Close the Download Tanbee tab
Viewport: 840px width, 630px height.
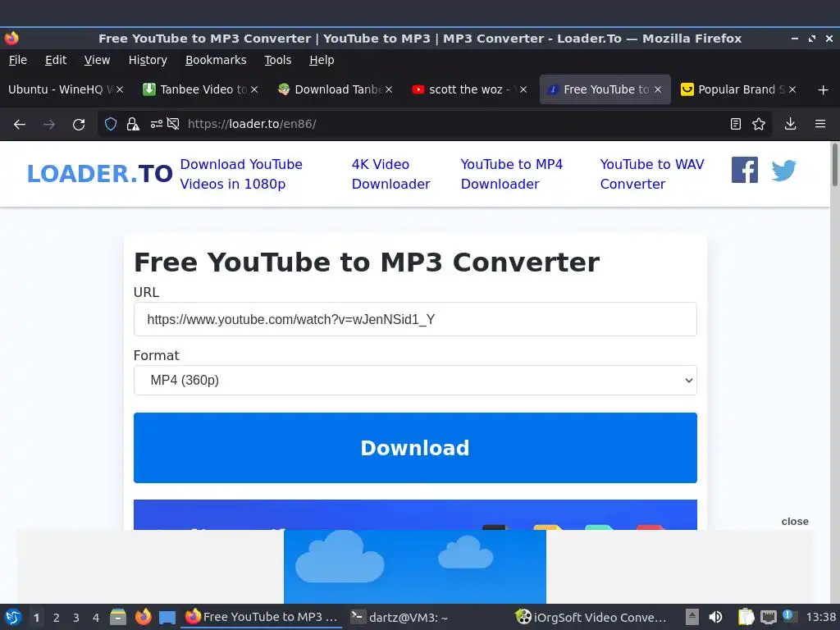tap(389, 89)
